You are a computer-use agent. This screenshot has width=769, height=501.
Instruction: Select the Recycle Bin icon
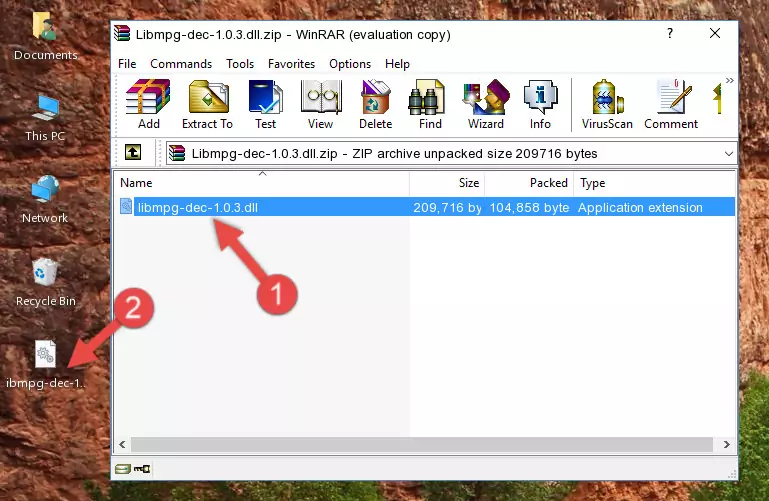coord(46,282)
